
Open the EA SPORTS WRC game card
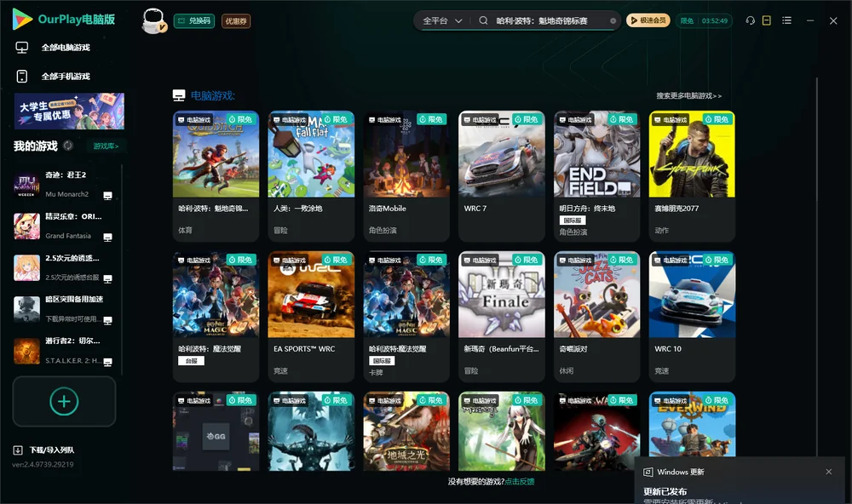click(311, 317)
